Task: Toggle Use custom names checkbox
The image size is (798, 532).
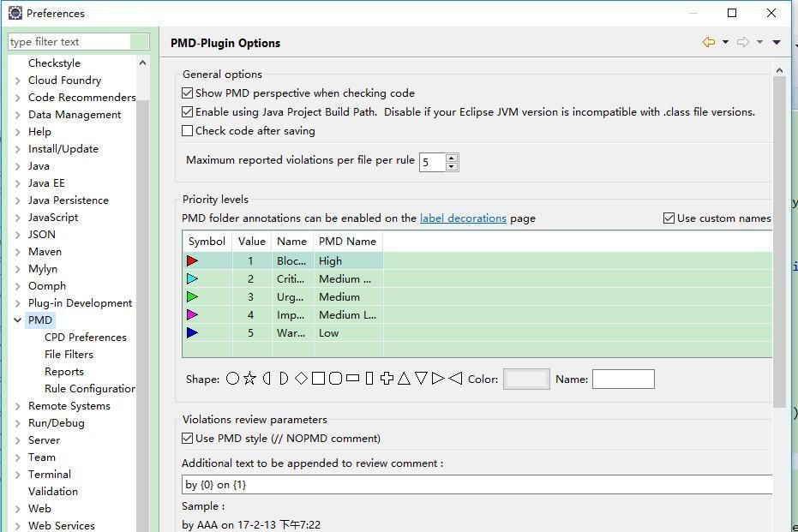Action: (x=669, y=218)
